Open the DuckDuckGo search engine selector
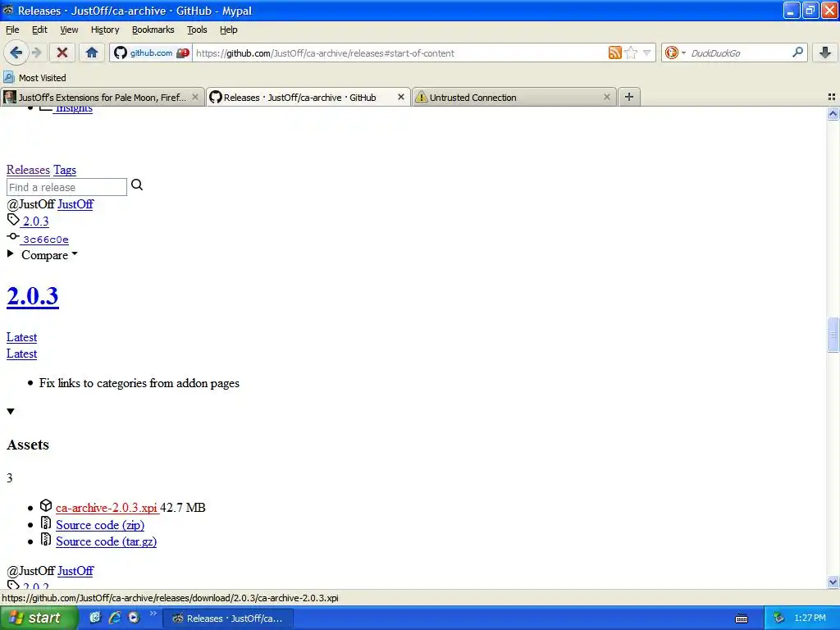This screenshot has height=630, width=840. pos(674,52)
